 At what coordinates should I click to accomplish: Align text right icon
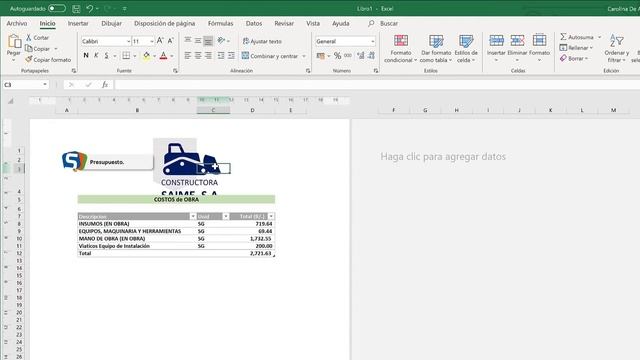208,56
